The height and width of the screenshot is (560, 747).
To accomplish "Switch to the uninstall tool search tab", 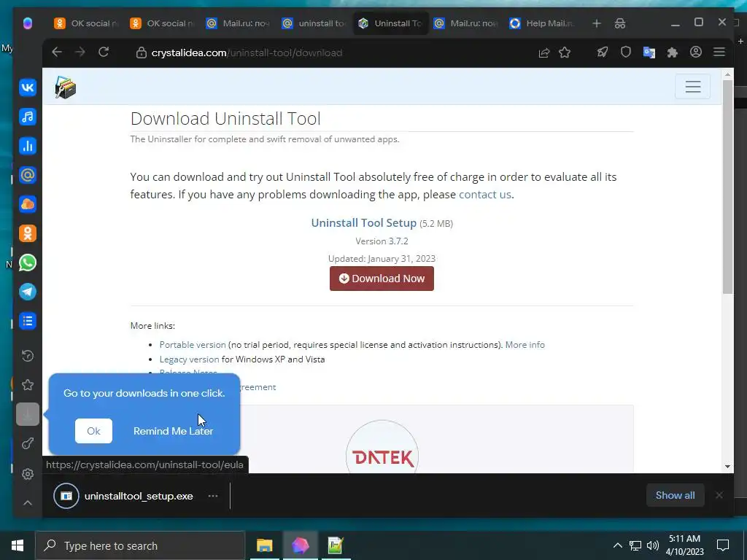I will 314,23.
